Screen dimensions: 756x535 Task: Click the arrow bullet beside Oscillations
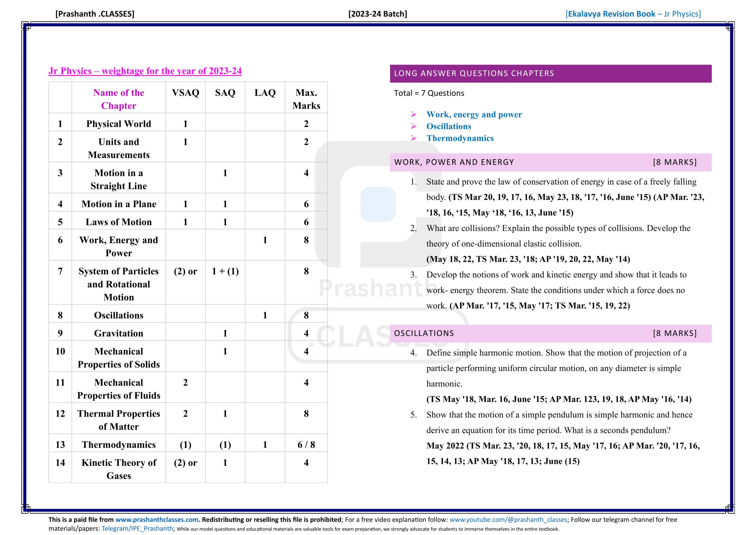pos(413,126)
